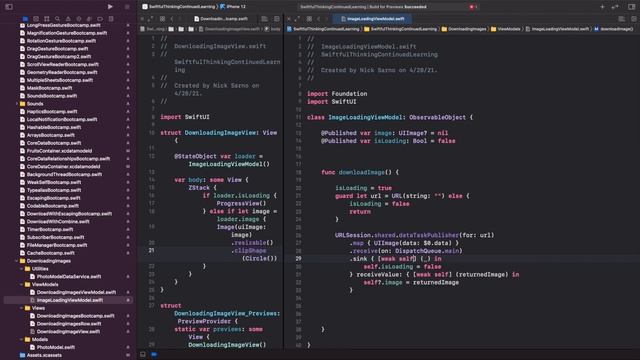Expand the Sounds folder
Viewport: 640px width, 360px height.
coord(17,104)
